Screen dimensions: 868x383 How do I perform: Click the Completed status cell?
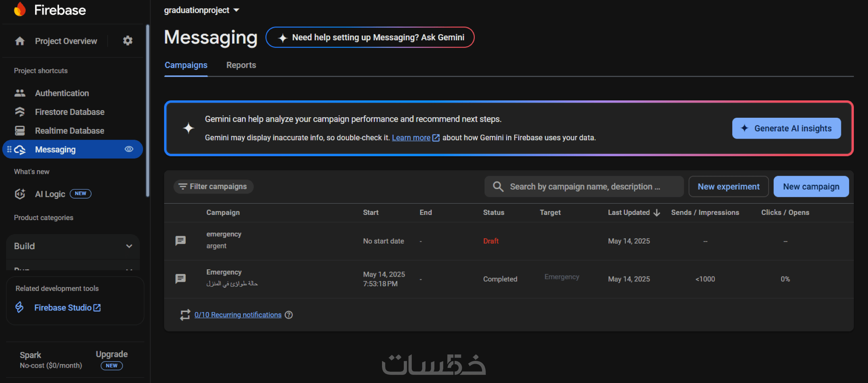click(x=500, y=279)
